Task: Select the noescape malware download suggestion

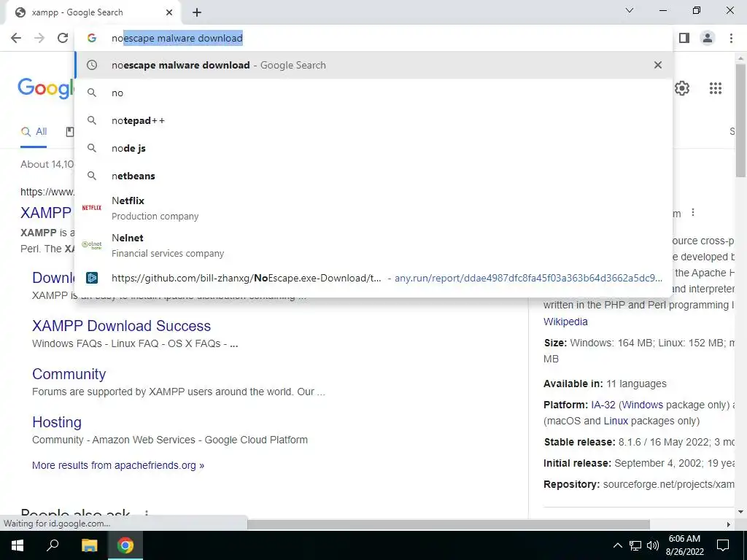Action: pos(373,65)
